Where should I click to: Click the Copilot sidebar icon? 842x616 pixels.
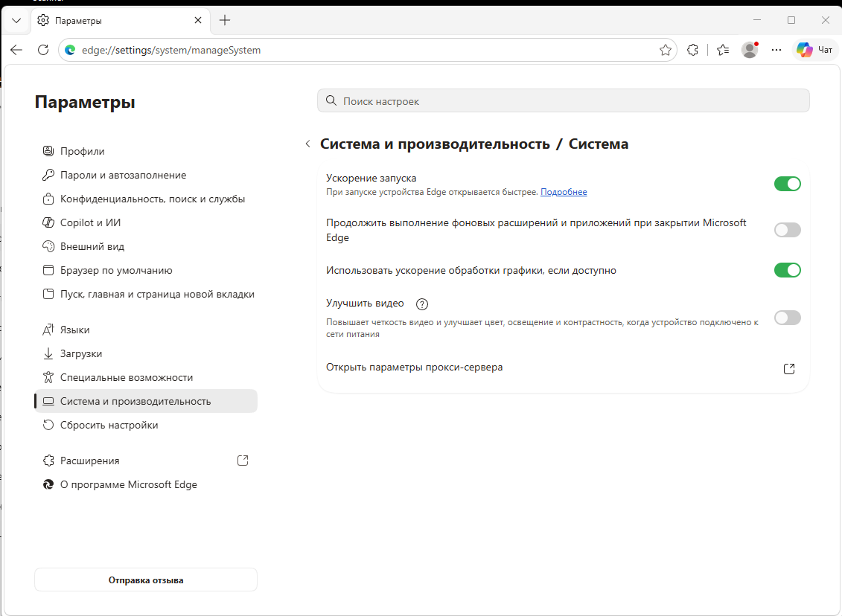click(48, 222)
